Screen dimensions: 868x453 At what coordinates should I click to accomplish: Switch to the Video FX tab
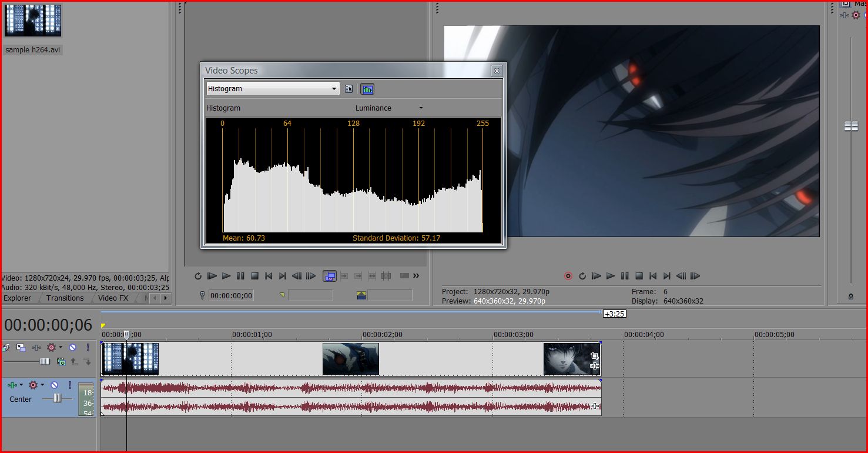click(113, 298)
